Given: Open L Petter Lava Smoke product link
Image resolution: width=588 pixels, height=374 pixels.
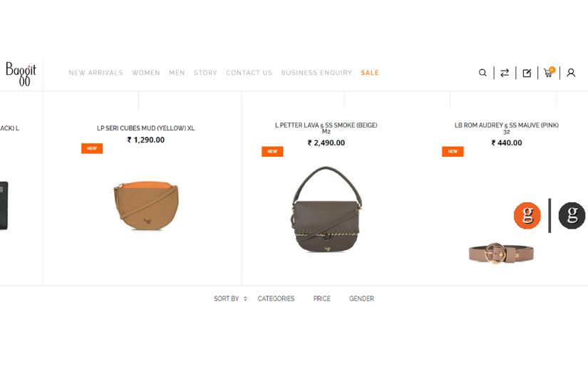Looking at the screenshot, I should 326,128.
